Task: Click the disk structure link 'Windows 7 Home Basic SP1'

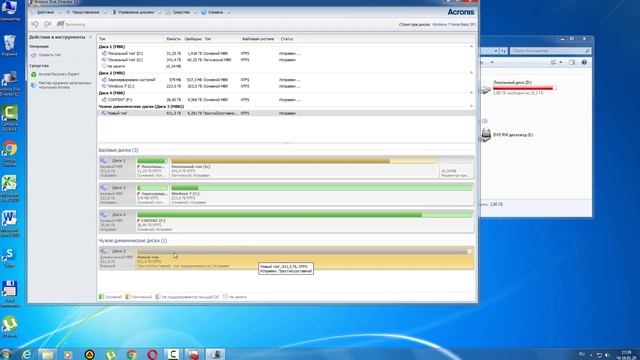Action: pos(453,24)
